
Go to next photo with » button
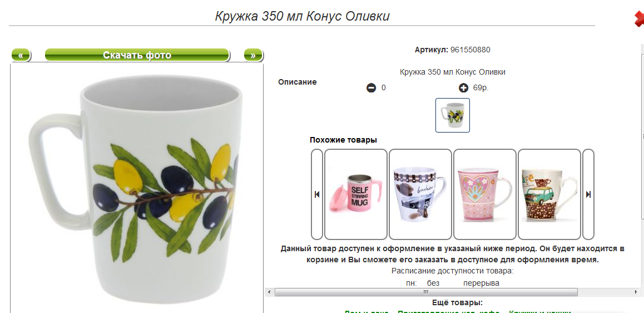[x=253, y=55]
